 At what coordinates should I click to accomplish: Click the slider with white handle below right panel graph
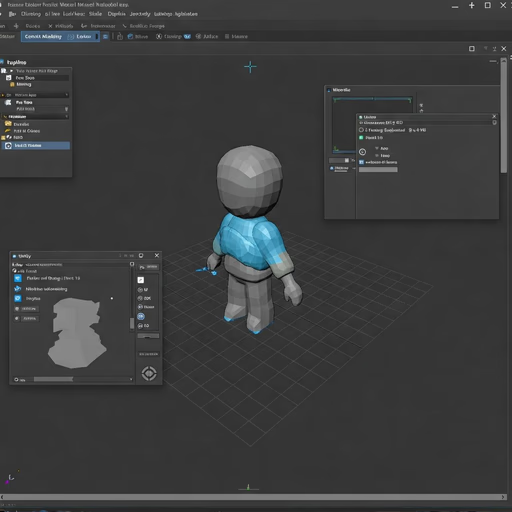pyautogui.click(x=339, y=161)
